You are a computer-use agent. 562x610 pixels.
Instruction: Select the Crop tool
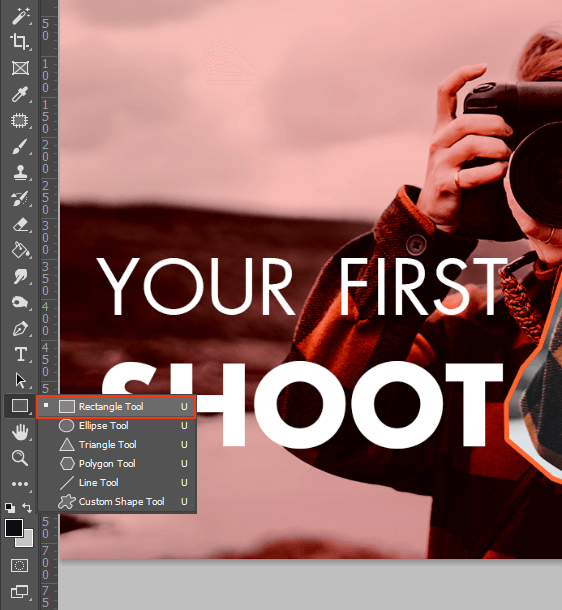pos(20,42)
